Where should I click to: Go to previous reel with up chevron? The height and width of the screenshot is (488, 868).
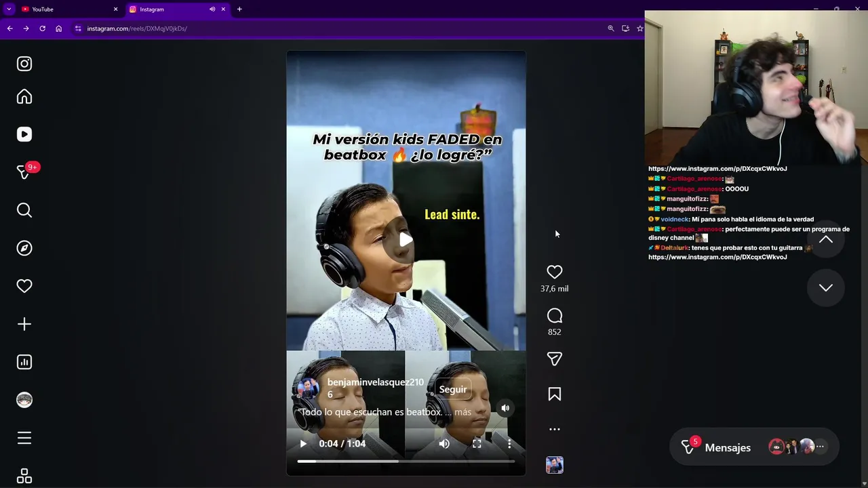tap(825, 239)
